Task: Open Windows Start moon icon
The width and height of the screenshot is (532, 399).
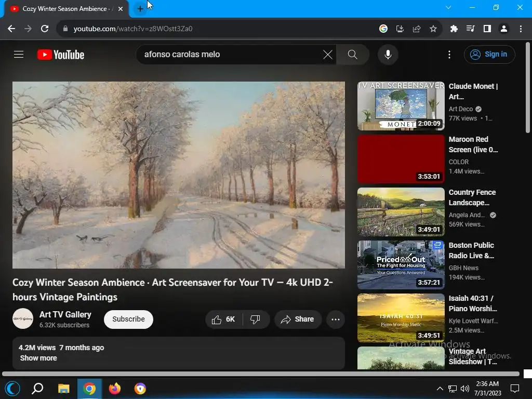Action: pyautogui.click(x=12, y=389)
